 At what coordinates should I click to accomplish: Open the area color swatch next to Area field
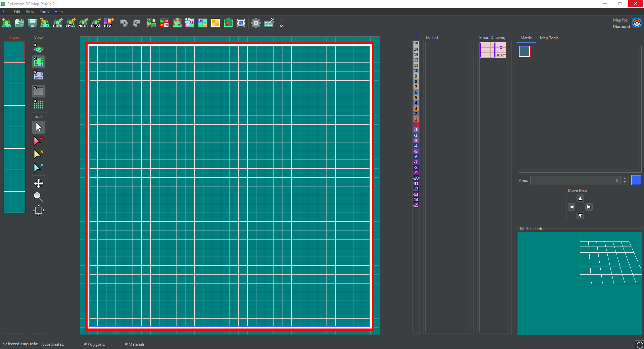[636, 180]
